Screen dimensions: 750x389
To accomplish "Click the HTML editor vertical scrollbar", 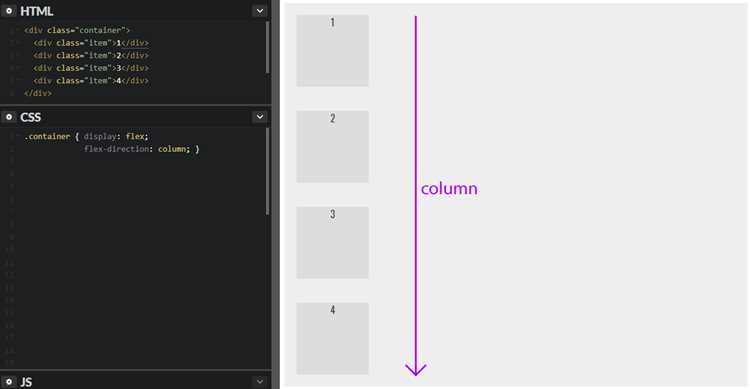I will [x=267, y=47].
